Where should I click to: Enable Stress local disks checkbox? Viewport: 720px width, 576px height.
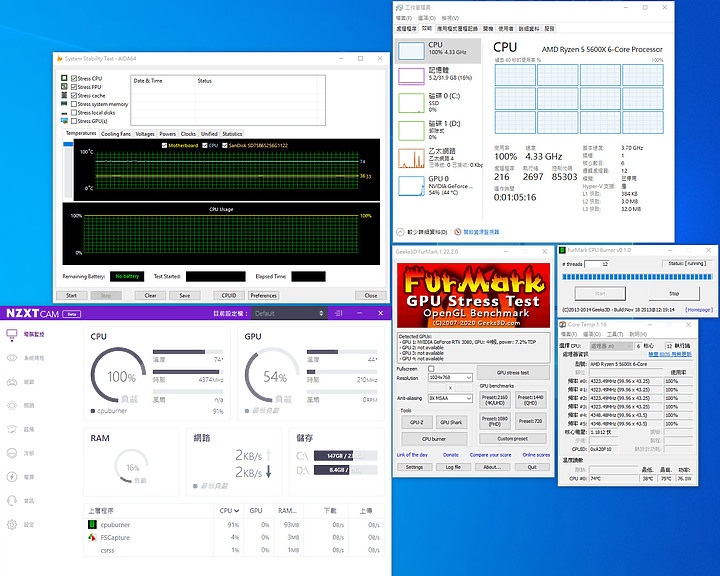coord(74,113)
